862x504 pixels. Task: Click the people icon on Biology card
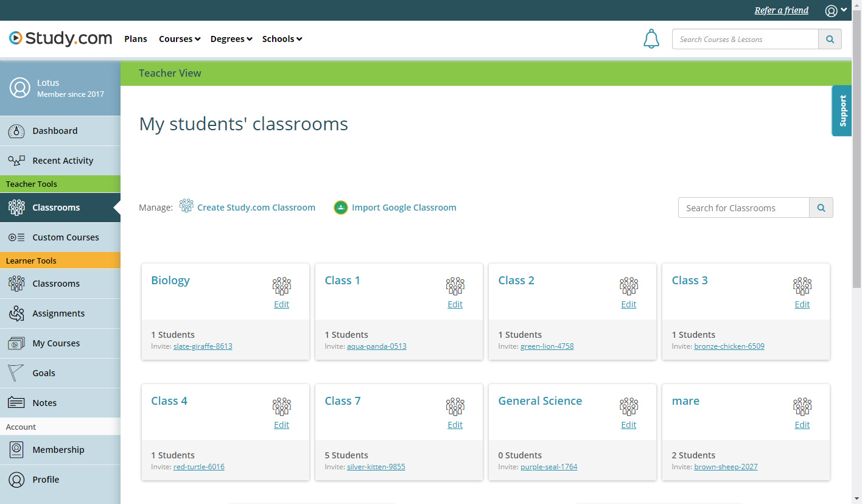tap(281, 285)
